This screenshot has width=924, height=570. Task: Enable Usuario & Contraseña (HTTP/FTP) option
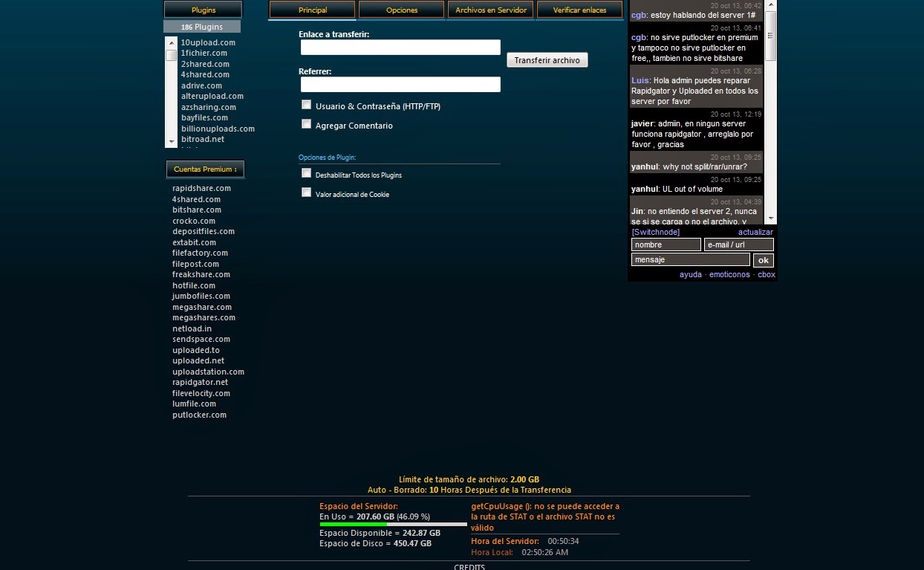point(306,105)
